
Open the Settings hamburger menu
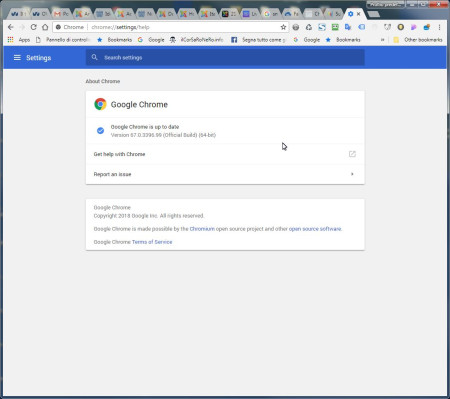click(x=17, y=58)
